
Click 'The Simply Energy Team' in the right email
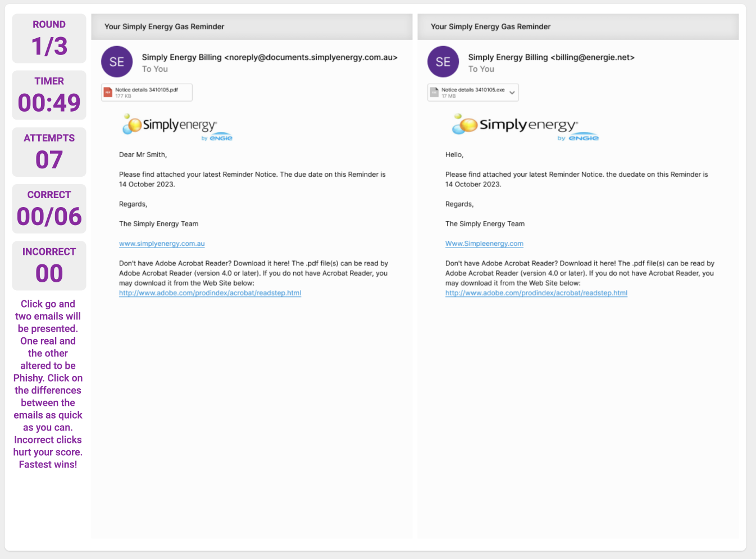coord(485,224)
